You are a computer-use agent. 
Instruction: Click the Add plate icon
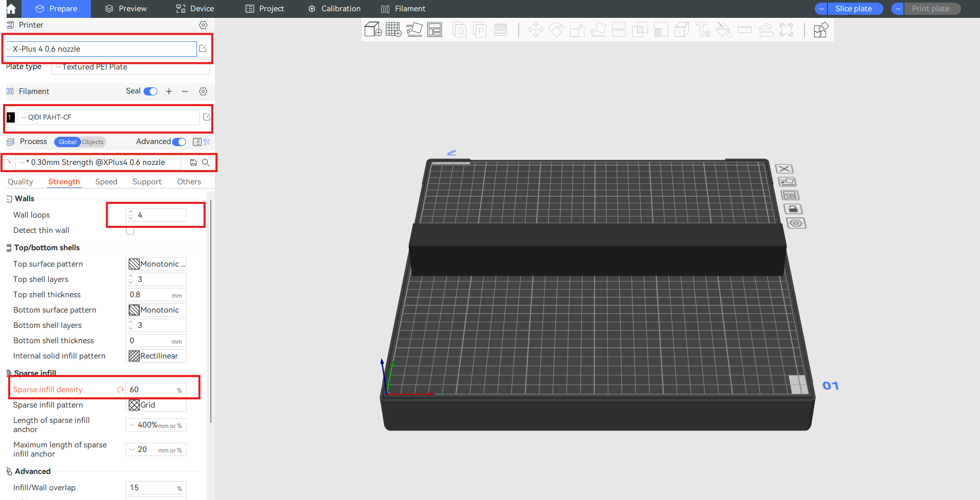pyautogui.click(x=393, y=30)
